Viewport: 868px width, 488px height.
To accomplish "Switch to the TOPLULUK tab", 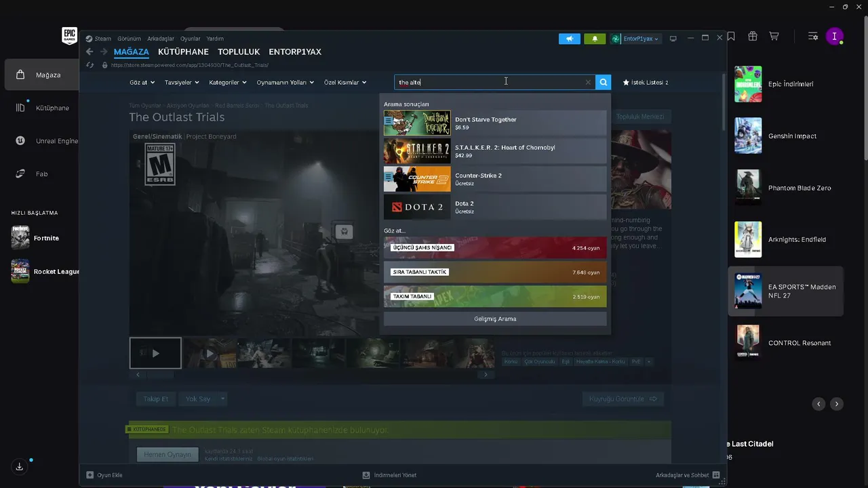I will (x=239, y=52).
